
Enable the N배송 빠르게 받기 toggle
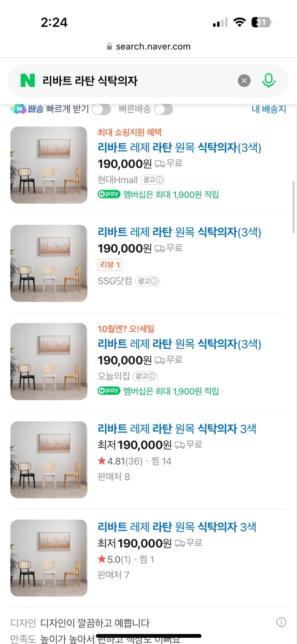click(101, 109)
